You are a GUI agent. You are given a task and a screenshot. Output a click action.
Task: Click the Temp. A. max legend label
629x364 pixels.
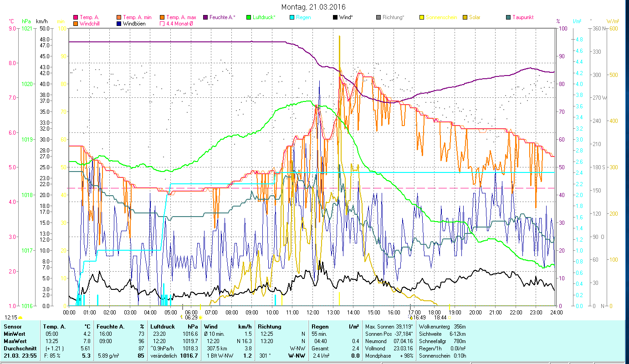pyautogui.click(x=181, y=18)
